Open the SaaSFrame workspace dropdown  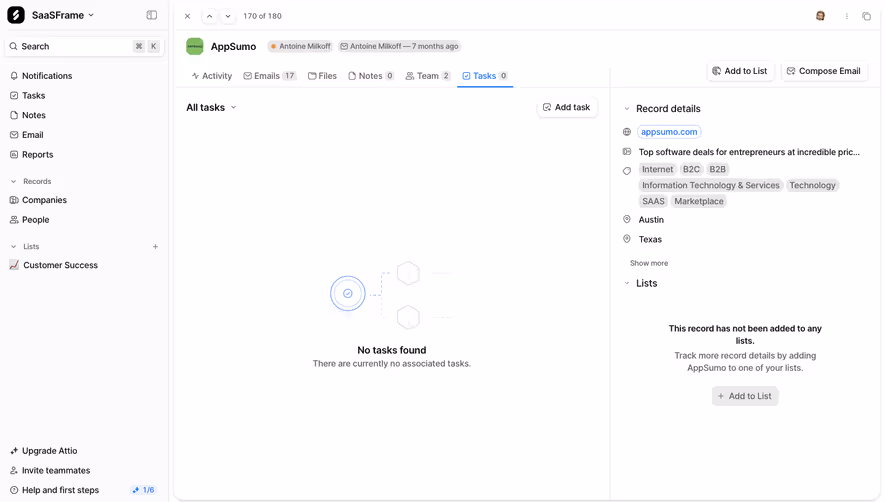pyautogui.click(x=63, y=15)
